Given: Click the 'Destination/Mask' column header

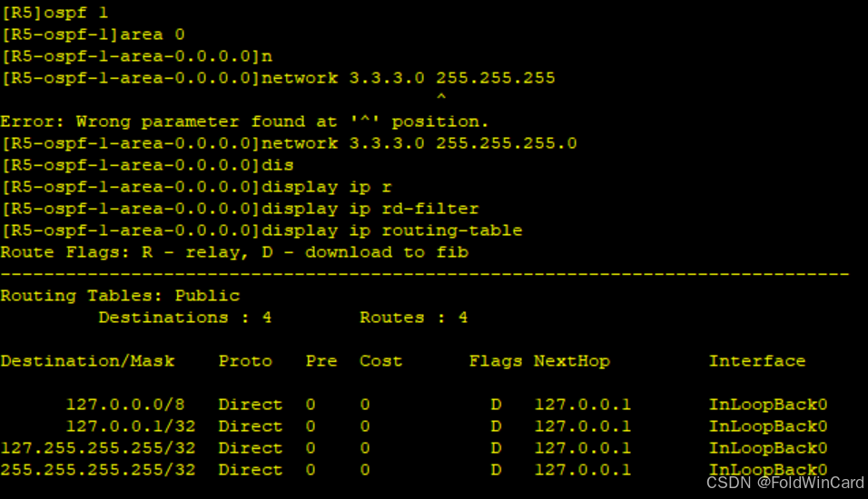Looking at the screenshot, I should coord(87,361).
